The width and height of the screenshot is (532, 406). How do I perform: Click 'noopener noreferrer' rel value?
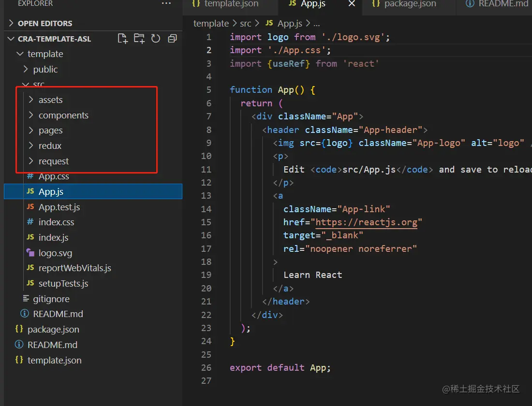pyautogui.click(x=361, y=249)
